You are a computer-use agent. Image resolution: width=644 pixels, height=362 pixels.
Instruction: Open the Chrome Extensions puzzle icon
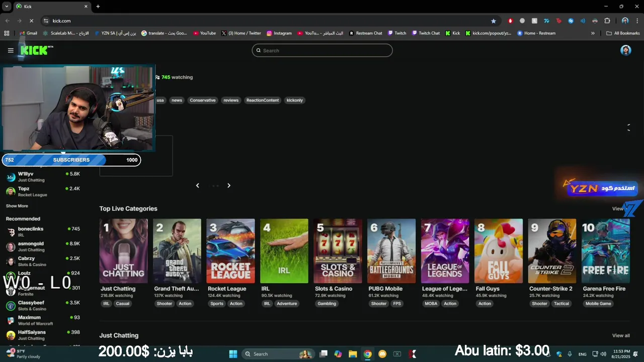[607, 21]
